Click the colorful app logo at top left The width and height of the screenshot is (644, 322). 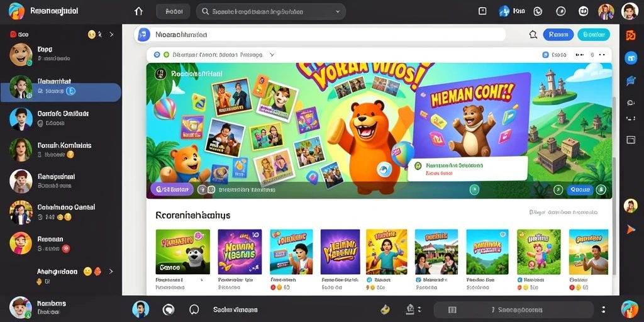pyautogui.click(x=16, y=11)
